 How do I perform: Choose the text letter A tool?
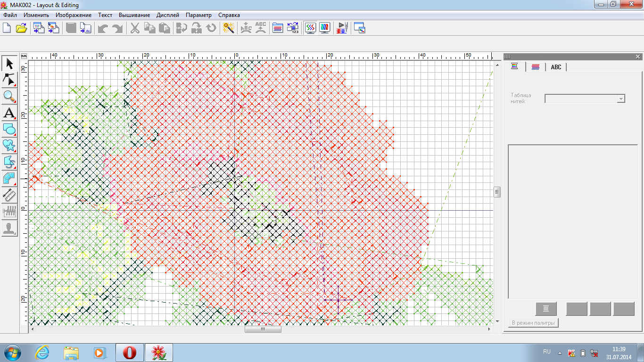(x=9, y=113)
